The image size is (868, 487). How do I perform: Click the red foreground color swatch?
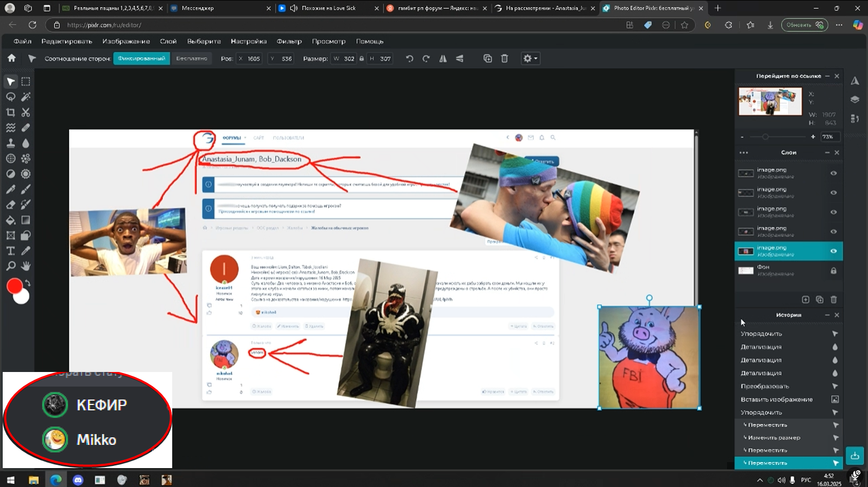(x=15, y=286)
